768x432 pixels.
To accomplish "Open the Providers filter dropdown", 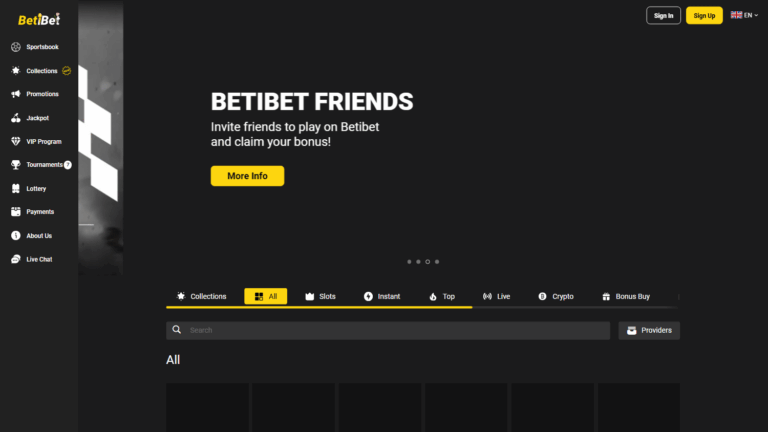I will pos(649,330).
